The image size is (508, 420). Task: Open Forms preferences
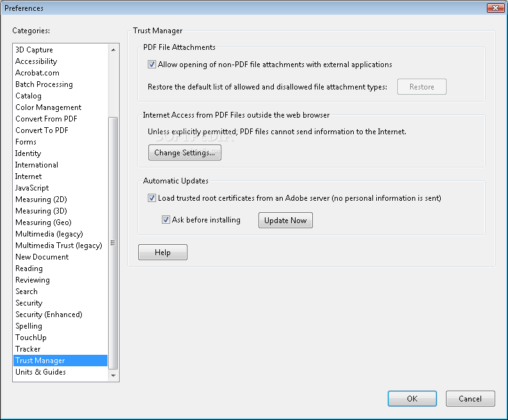click(60, 142)
